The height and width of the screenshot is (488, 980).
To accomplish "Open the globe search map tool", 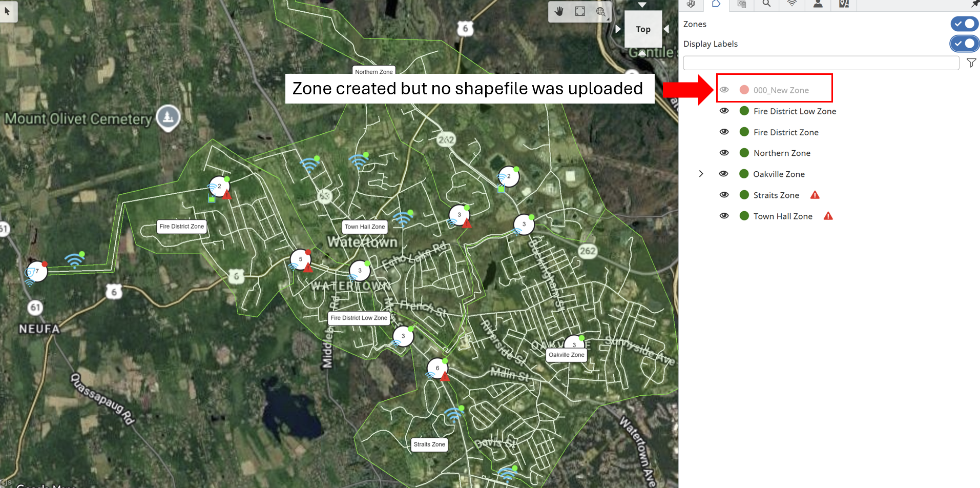I will 601,11.
